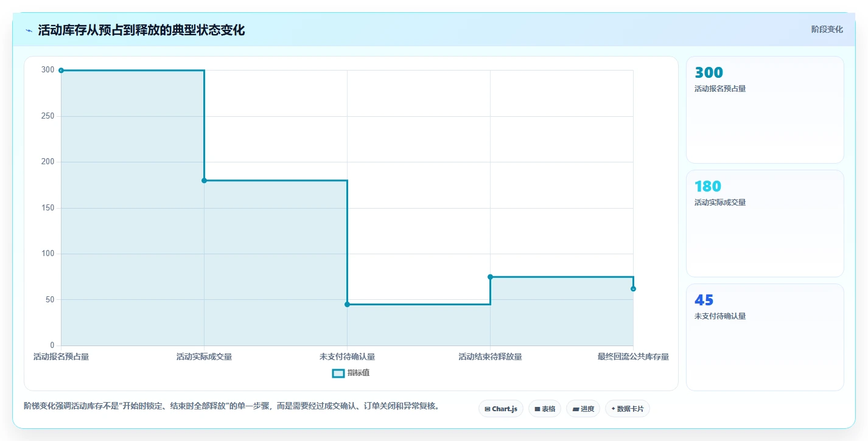Click x-axis label 未支付待确认量
Image resolution: width=868 pixels, height=441 pixels.
(x=347, y=357)
